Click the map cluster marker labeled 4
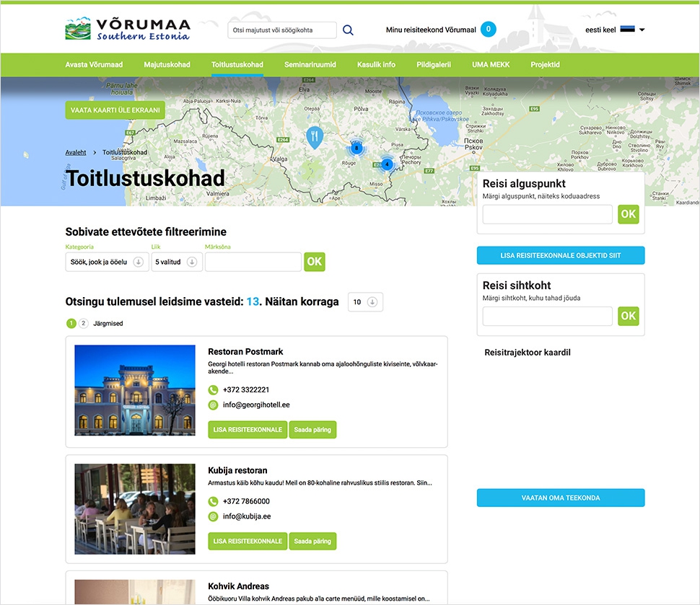This screenshot has height=605, width=700. (x=387, y=164)
